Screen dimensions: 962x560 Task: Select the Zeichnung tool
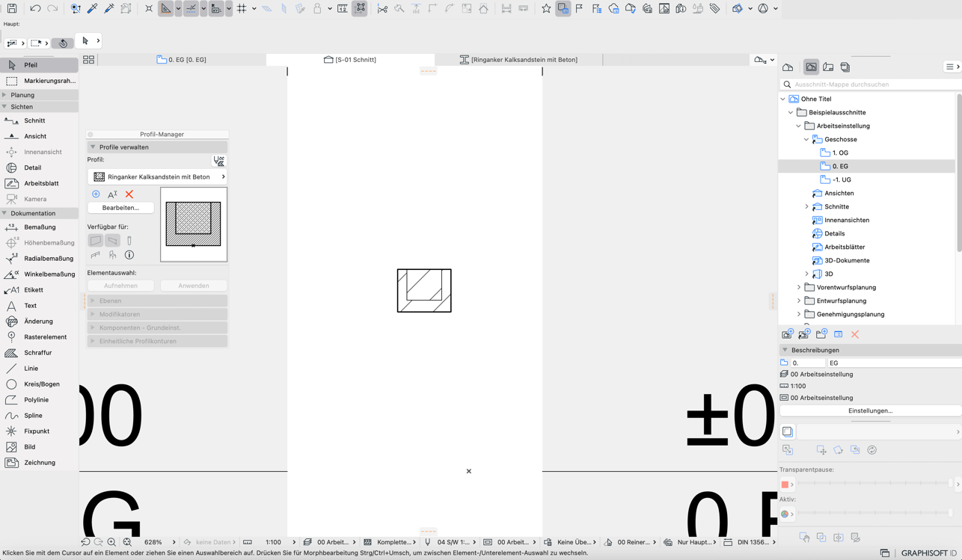[39, 462]
